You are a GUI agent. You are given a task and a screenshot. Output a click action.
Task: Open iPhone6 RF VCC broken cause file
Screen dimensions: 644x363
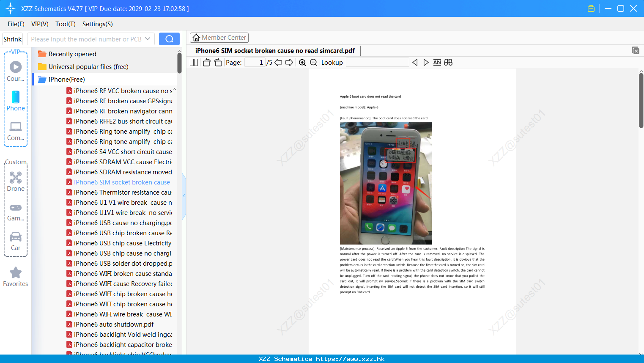pos(119,91)
